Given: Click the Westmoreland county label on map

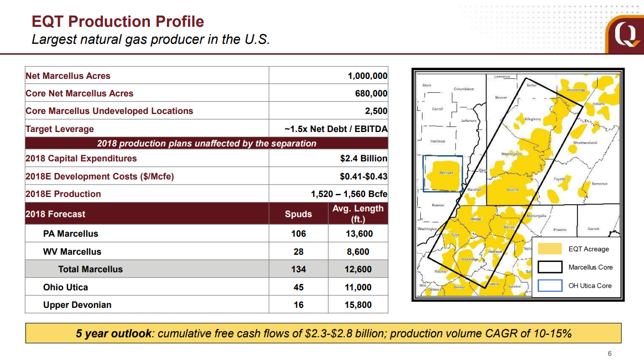Looking at the screenshot, I should click(x=585, y=143).
